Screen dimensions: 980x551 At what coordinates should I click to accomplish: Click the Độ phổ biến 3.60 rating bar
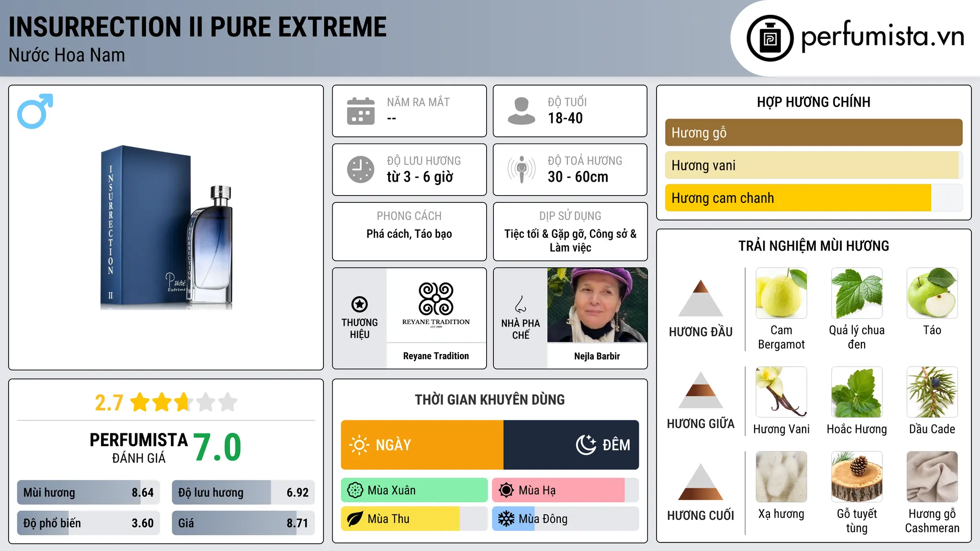click(x=89, y=523)
